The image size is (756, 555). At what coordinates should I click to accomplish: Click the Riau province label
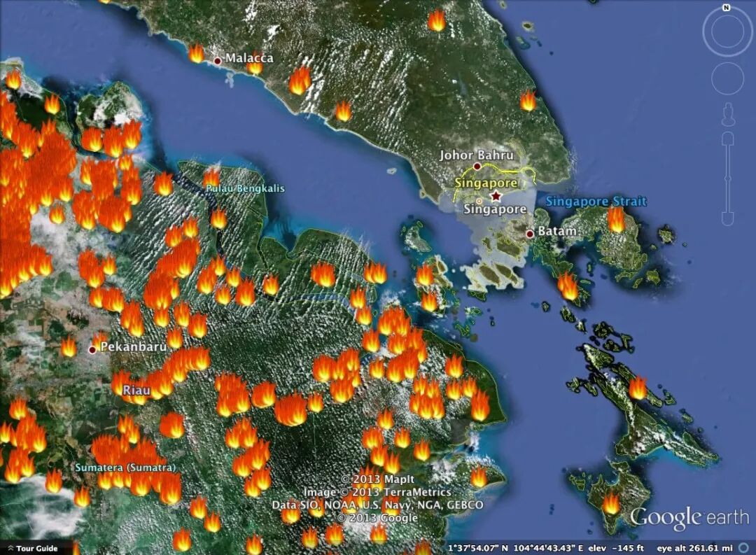pos(136,390)
